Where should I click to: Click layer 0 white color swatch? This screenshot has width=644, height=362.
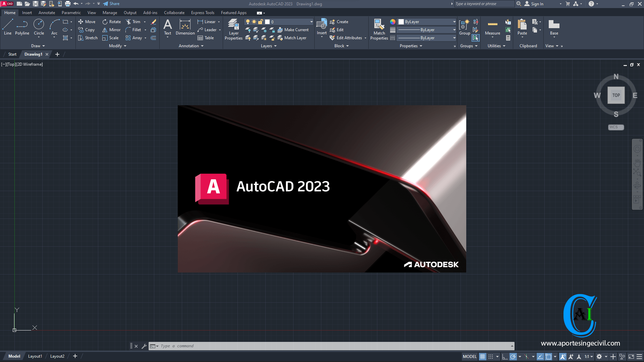[267, 22]
